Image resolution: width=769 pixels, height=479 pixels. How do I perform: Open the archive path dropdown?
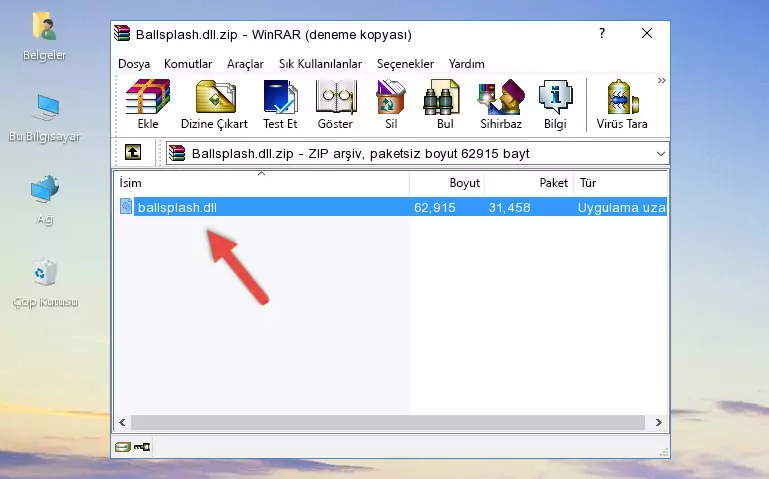point(661,153)
